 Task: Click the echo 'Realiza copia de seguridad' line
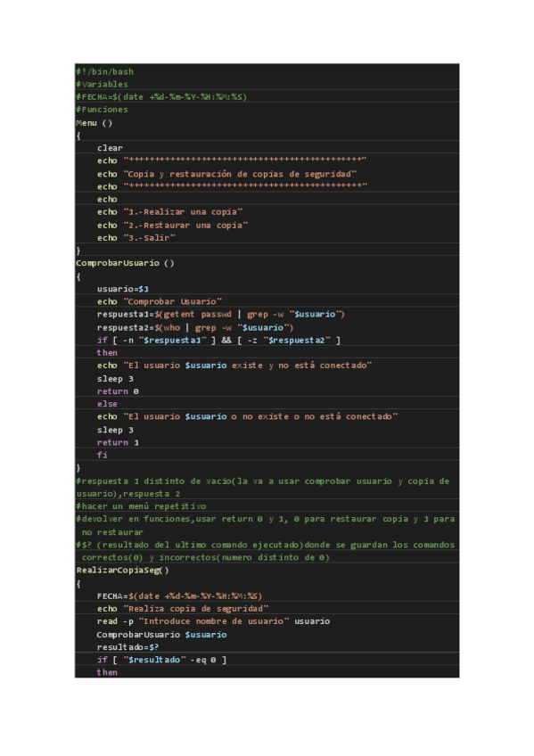pos(183,609)
